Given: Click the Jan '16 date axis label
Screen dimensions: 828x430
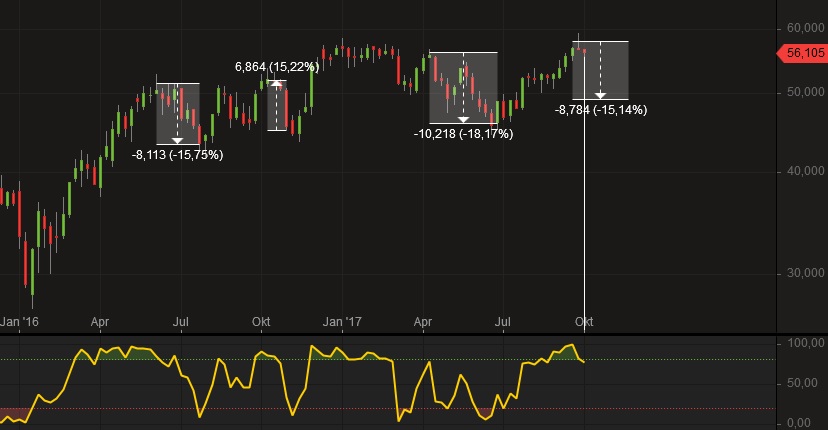Looking at the screenshot, I should pos(19,321).
